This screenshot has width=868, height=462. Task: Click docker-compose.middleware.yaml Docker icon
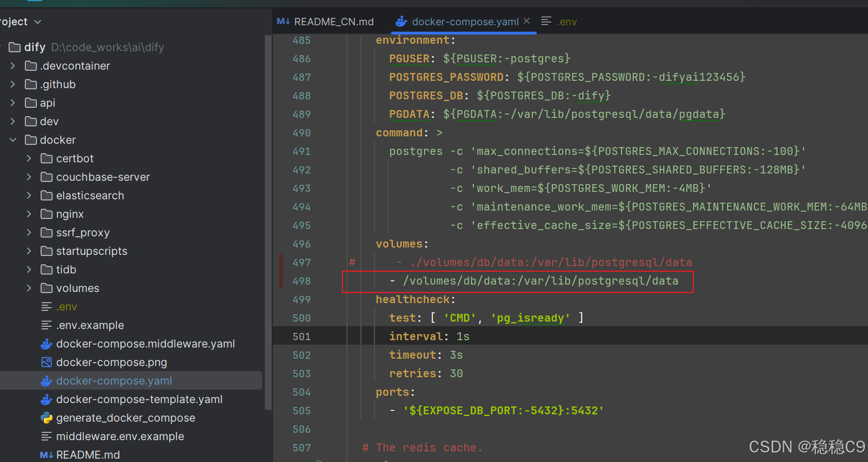(x=47, y=344)
